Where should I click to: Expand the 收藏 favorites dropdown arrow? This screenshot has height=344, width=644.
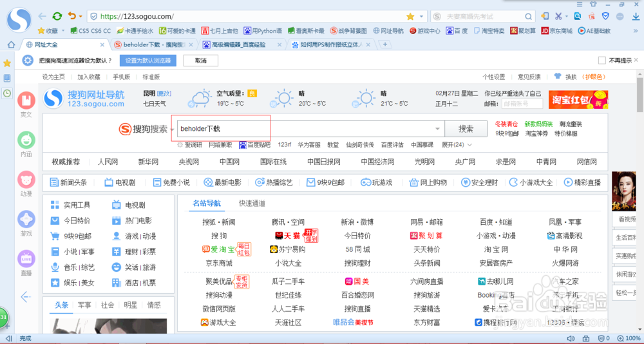[x=63, y=31]
